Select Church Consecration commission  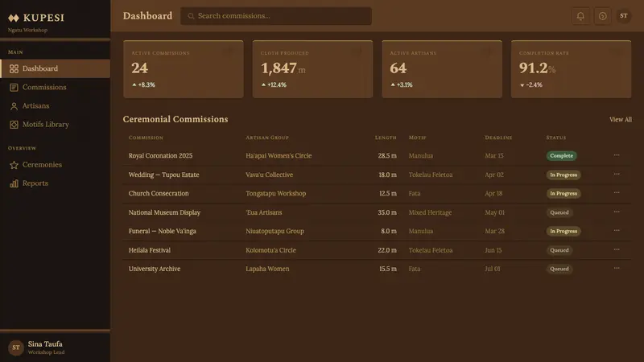pos(159,193)
